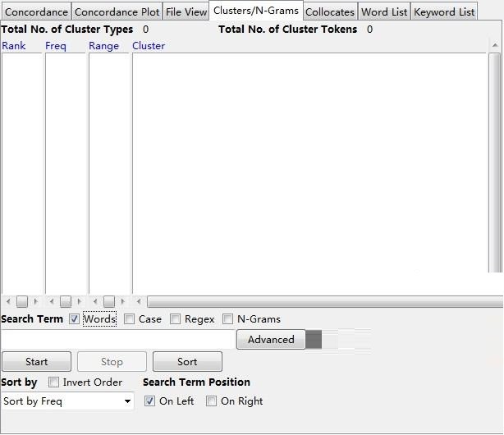
Task: Uncheck the Words checkbox
Action: point(75,319)
